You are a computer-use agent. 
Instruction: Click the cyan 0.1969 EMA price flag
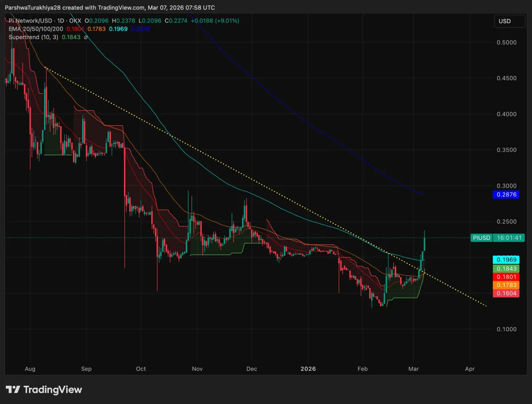coord(506,259)
